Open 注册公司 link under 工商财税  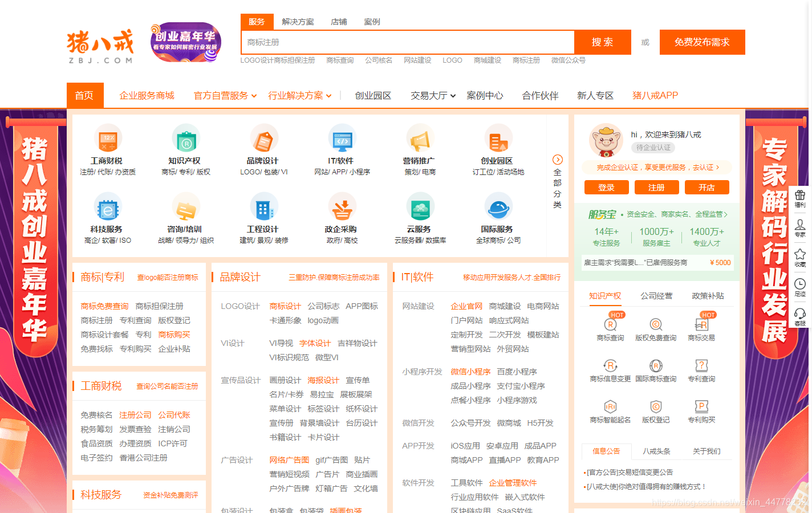point(135,415)
